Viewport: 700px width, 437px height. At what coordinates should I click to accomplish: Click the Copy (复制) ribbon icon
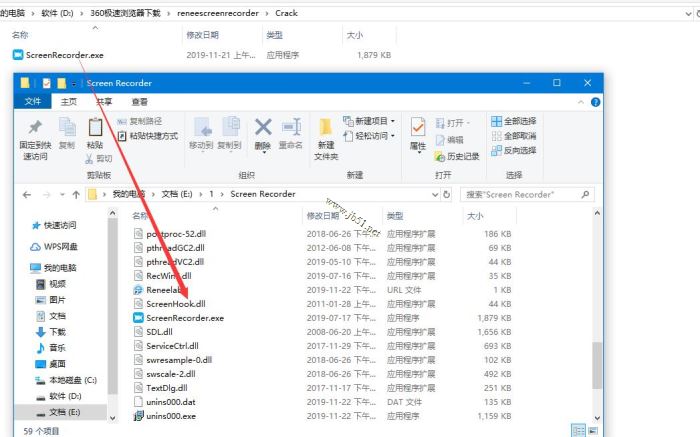(67, 127)
